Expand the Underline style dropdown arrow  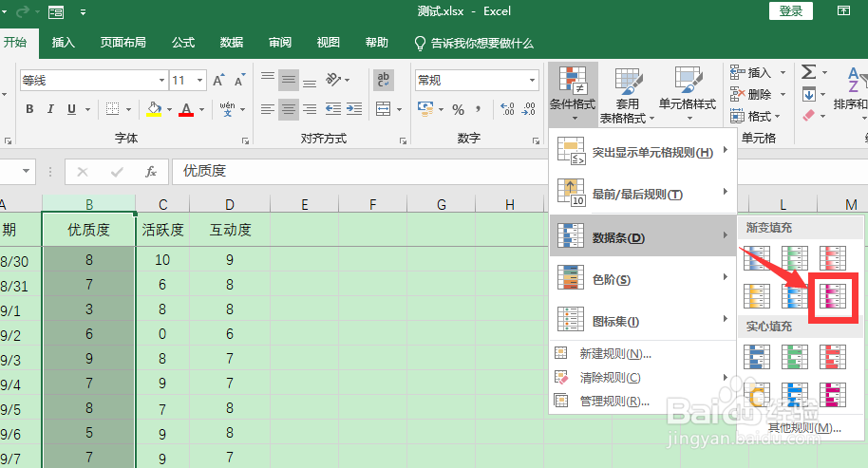(x=87, y=109)
